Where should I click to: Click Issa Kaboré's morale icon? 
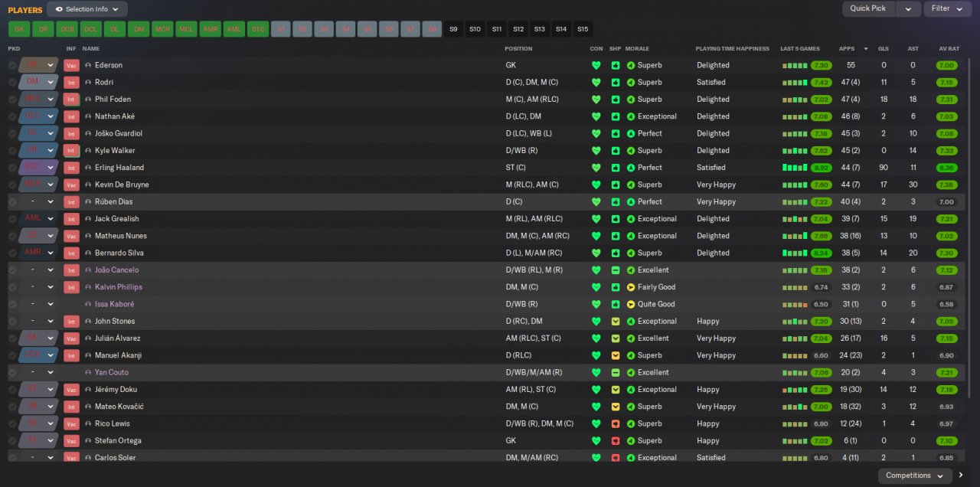tap(631, 304)
